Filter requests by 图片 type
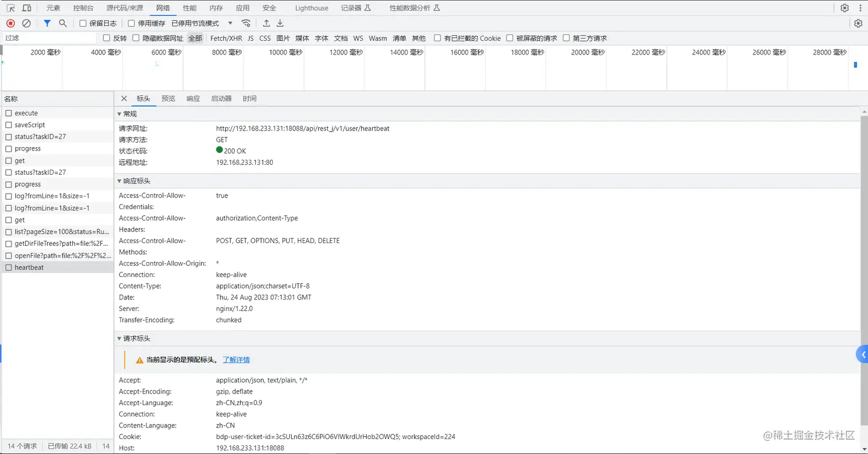The image size is (868, 454). (283, 38)
